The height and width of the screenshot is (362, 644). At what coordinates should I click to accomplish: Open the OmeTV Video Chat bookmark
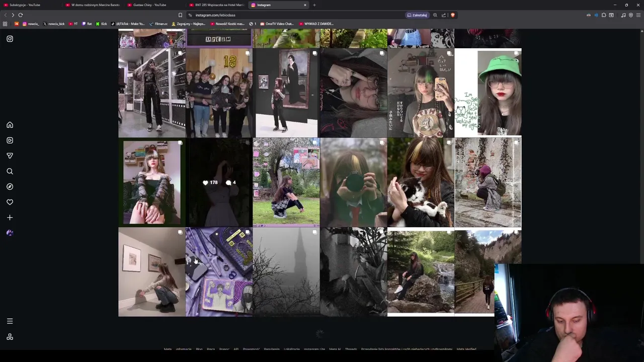pos(277,24)
